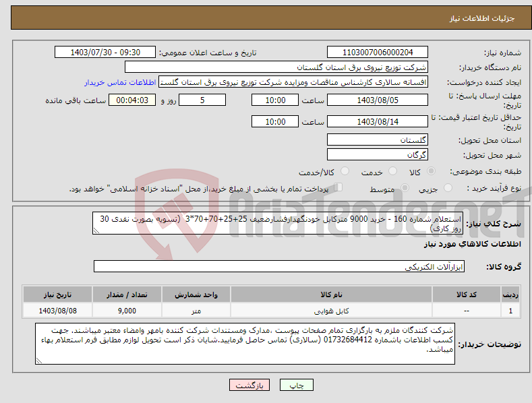Screen dimensions: 532x403
Task: Click the بازگشت (back) button
Action: (249, 385)
